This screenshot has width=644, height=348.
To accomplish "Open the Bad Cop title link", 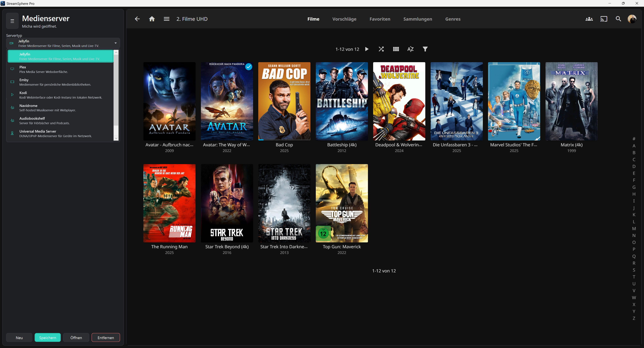I will (284, 145).
